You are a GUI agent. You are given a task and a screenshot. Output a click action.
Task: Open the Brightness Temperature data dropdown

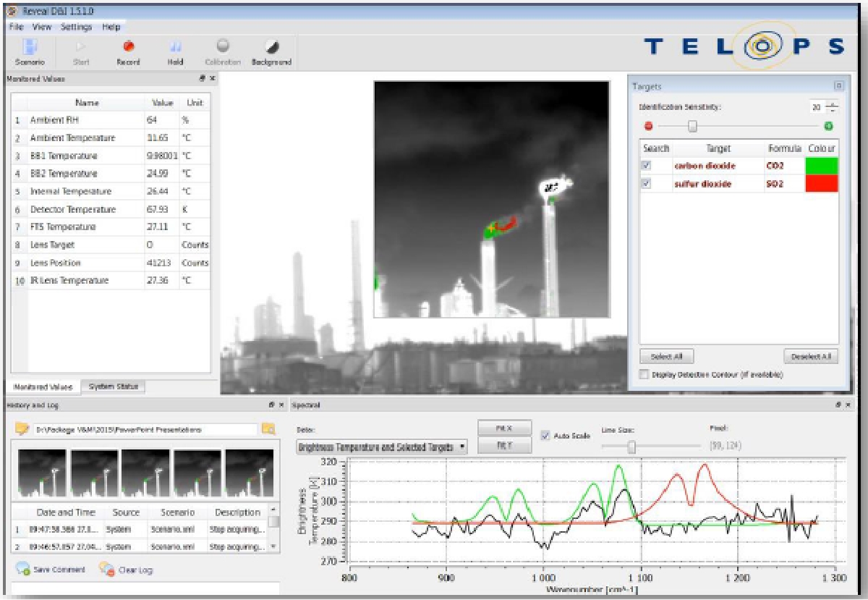coord(382,447)
